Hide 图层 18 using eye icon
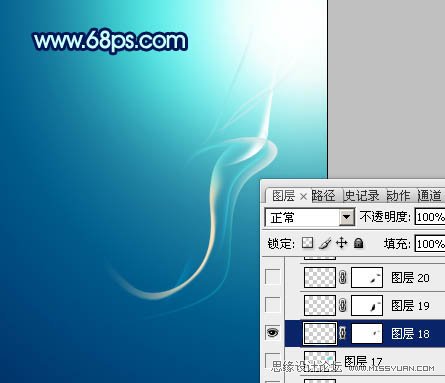 pyautogui.click(x=273, y=333)
